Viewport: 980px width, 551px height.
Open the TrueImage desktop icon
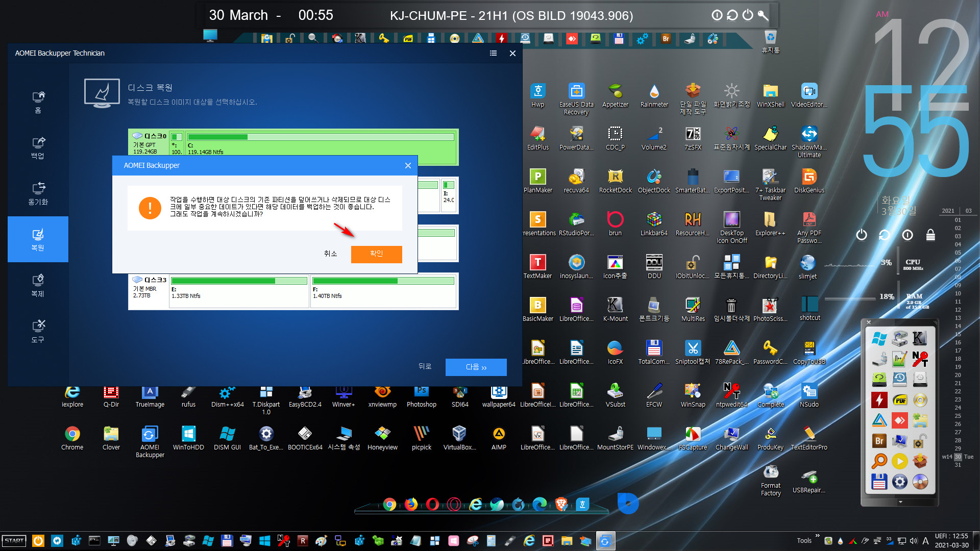coord(150,395)
